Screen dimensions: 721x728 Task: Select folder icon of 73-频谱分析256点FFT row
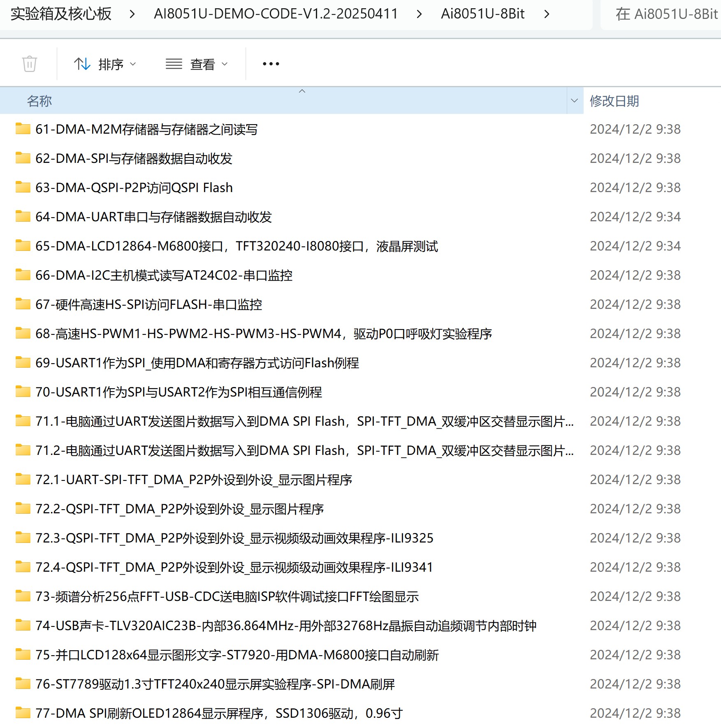pos(23,596)
